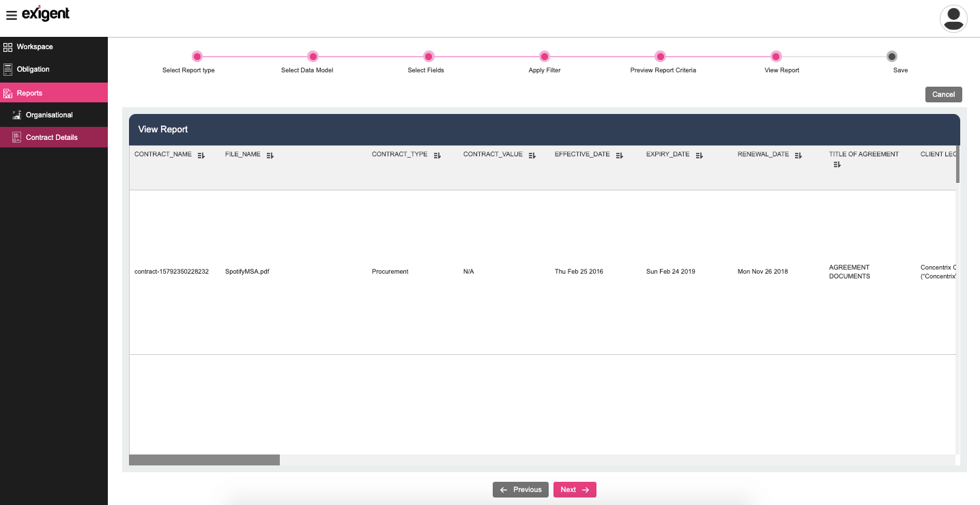Click the Thu Feb 25 2016 cell

[579, 272]
